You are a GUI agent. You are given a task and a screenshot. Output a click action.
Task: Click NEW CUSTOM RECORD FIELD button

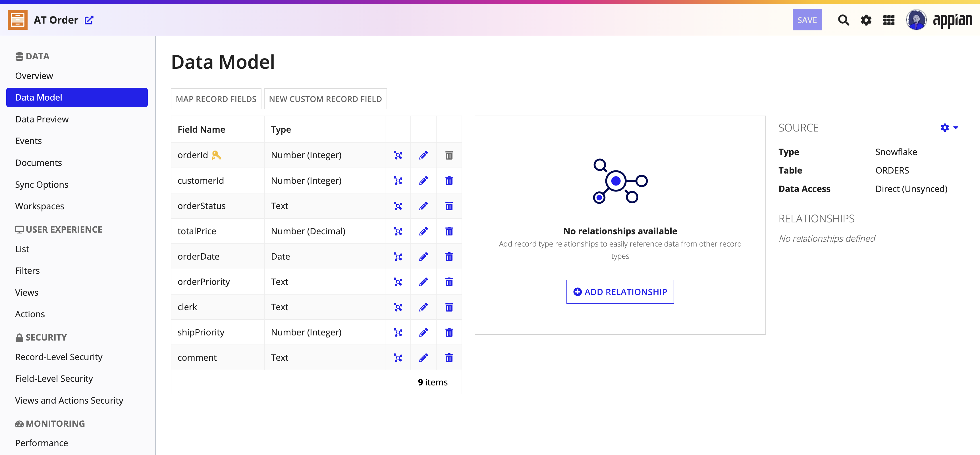(x=325, y=99)
